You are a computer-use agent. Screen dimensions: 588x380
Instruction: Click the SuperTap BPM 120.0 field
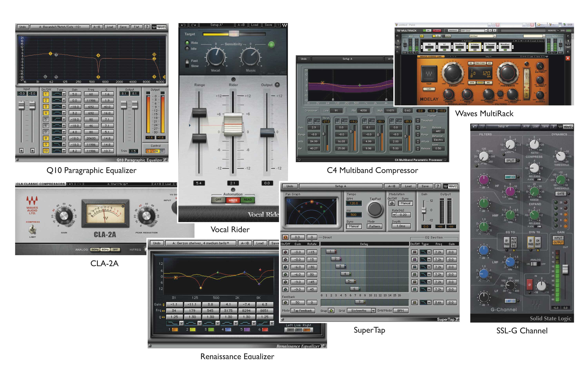tap(354, 203)
